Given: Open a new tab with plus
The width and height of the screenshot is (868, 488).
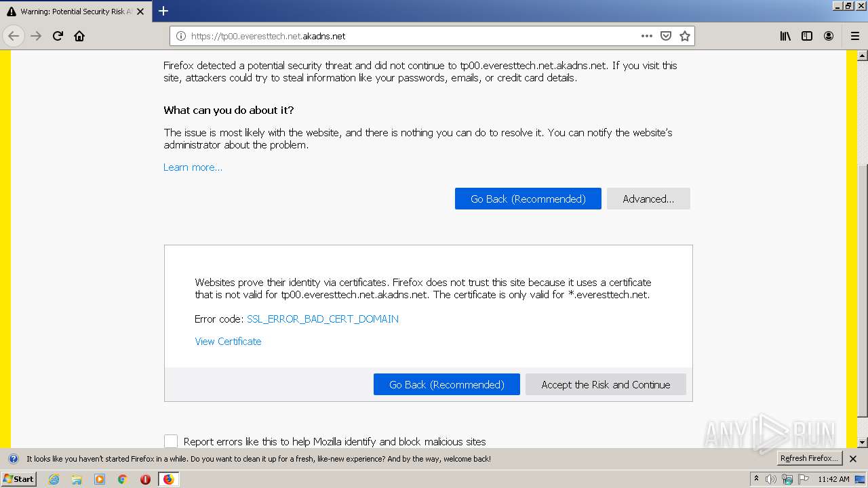Looking at the screenshot, I should [x=163, y=11].
